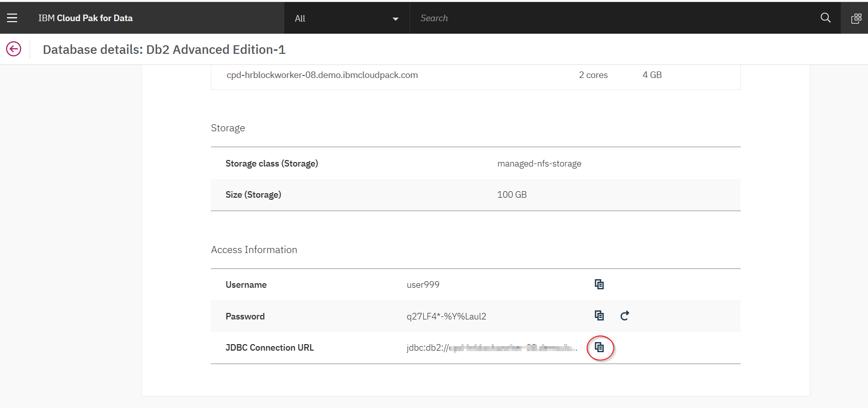Click the 4 GB memory value
This screenshot has width=868, height=408.
(x=652, y=75)
